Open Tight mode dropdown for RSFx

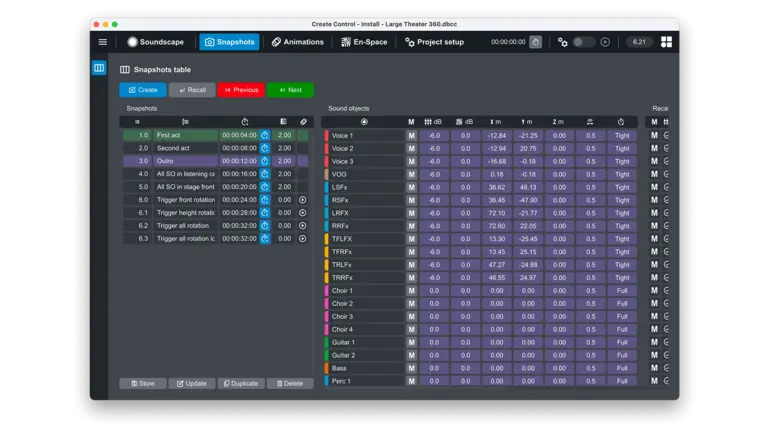[622, 200]
